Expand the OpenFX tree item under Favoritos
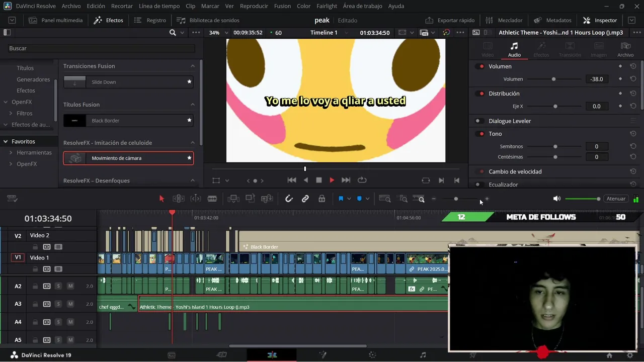This screenshot has width=644, height=362. 11,164
